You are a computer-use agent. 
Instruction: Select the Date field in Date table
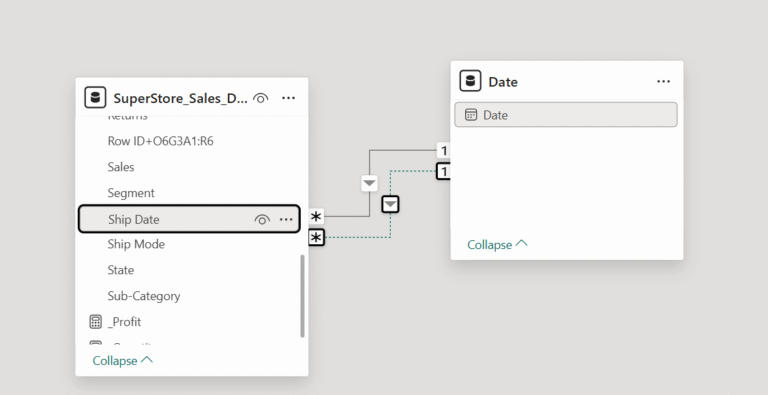point(566,115)
